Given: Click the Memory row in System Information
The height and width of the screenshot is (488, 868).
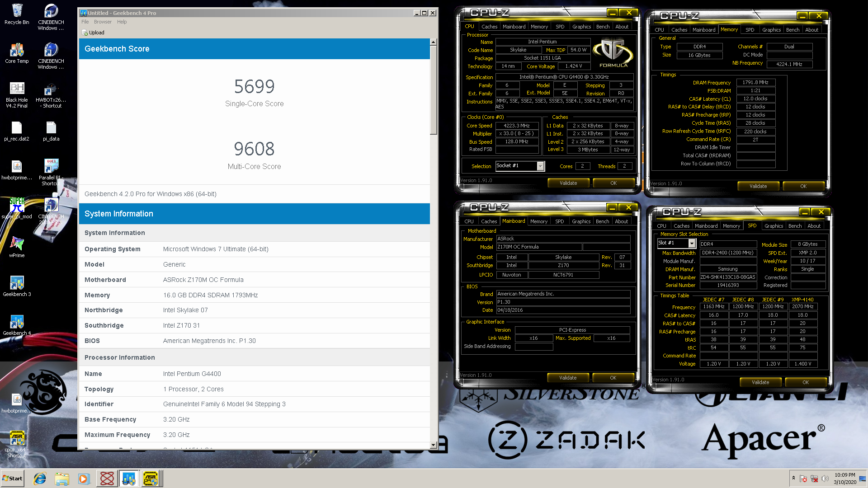Looking at the screenshot, I should tap(255, 295).
